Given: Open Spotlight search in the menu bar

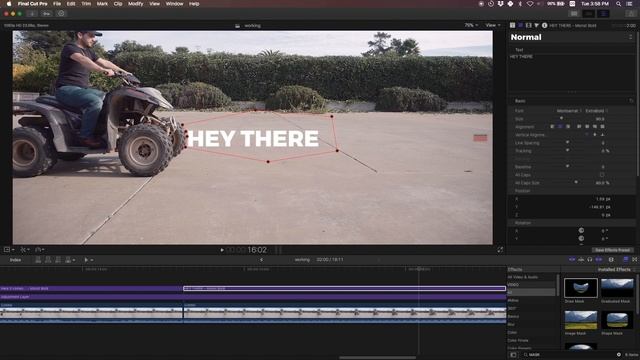Looking at the screenshot, I should 619,4.
